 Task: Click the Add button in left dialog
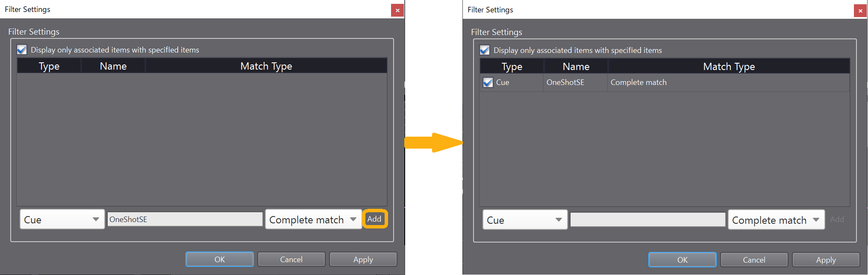[x=375, y=219]
